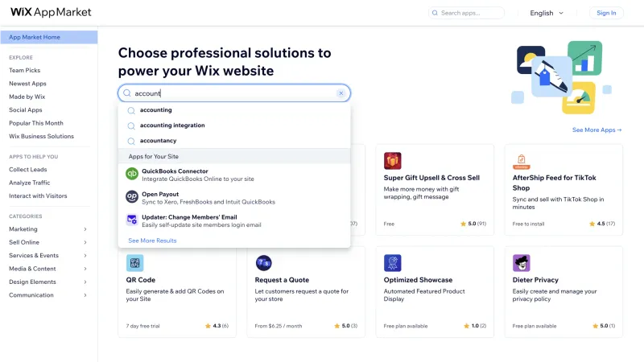Image resolution: width=644 pixels, height=362 pixels.
Task: Open the English language dropdown
Action: pyautogui.click(x=547, y=13)
